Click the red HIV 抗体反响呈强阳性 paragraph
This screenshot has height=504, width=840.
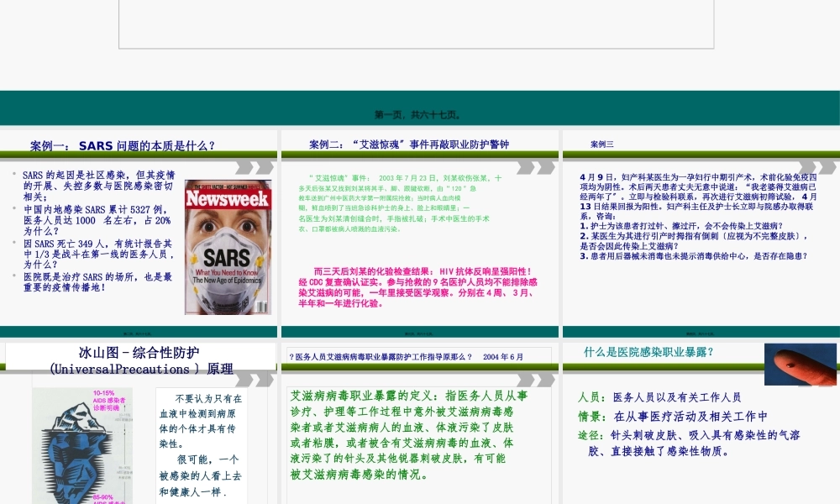(417, 287)
